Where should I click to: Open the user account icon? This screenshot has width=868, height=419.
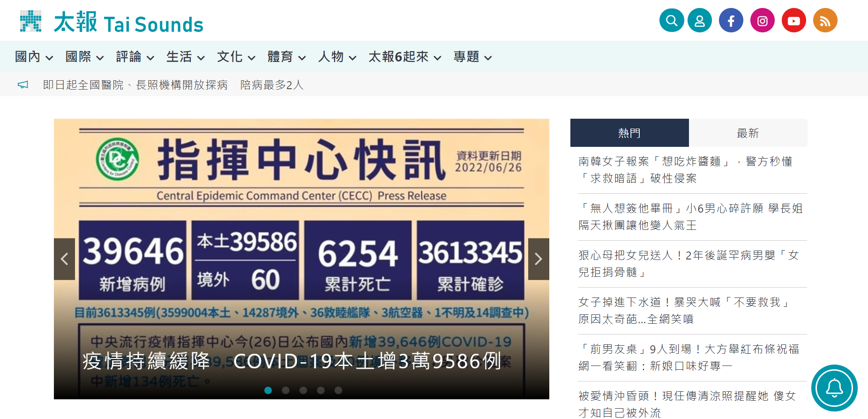pos(700,20)
